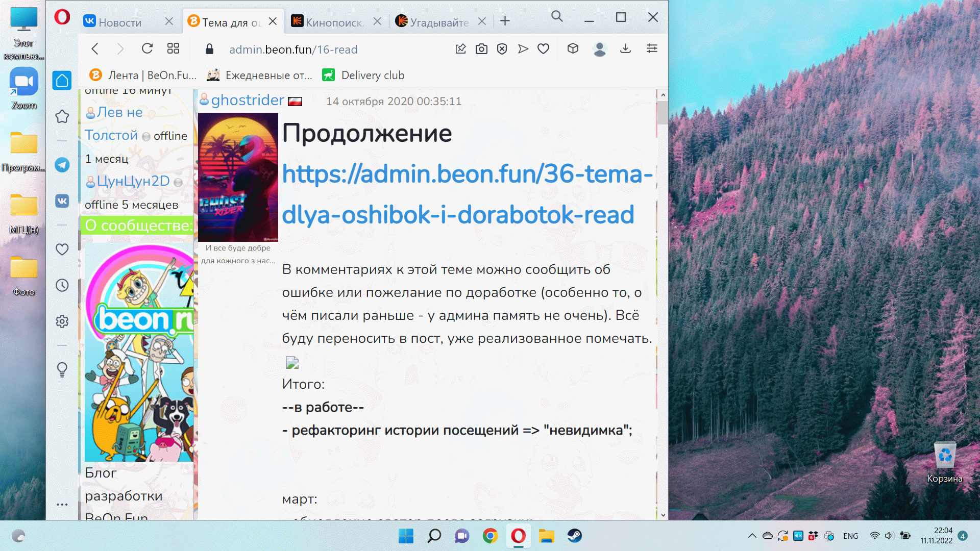Open Bookmarks star in sidebar
The width and height of the screenshot is (980, 551).
62,116
